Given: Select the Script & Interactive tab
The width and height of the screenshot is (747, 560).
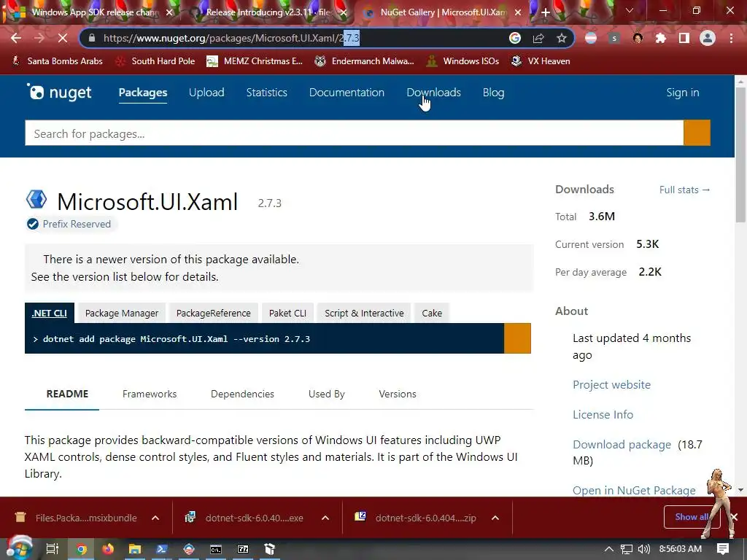Looking at the screenshot, I should 364,313.
